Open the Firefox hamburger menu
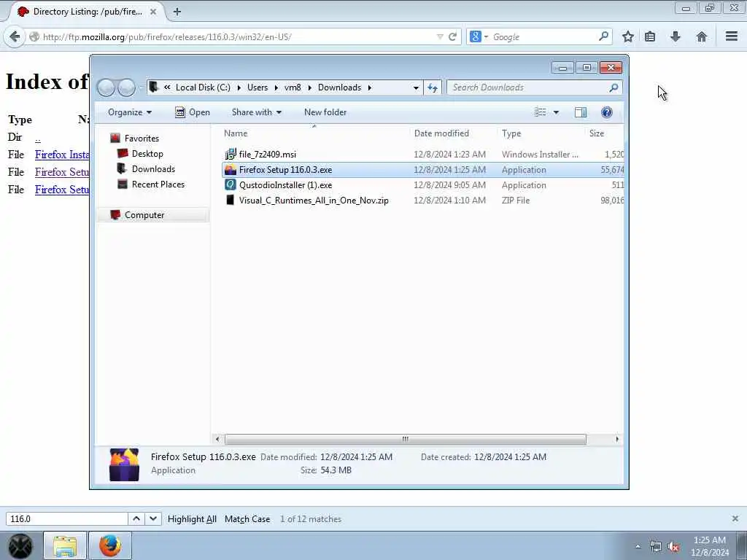 click(x=732, y=36)
